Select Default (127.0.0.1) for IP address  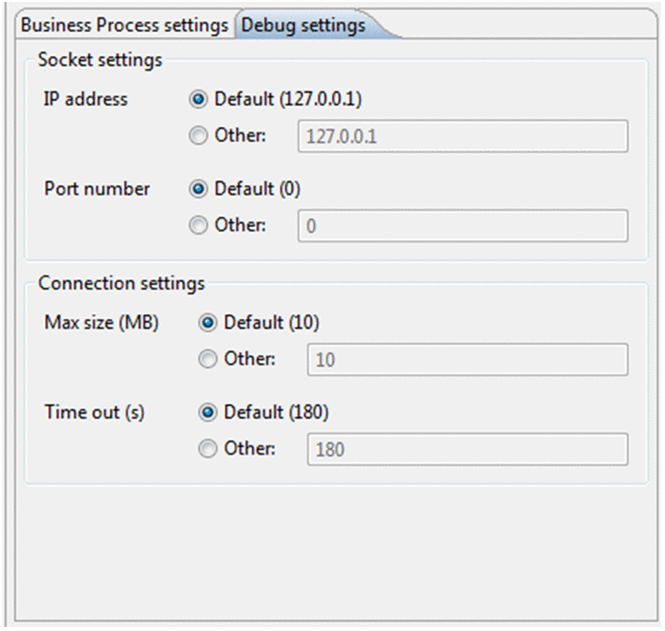199,100
